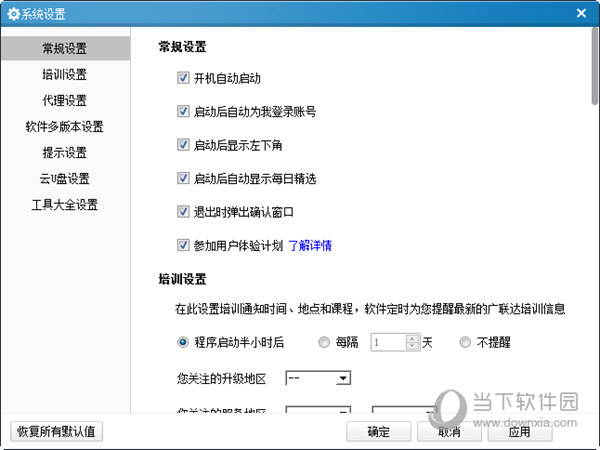Click the 应用 button
600x450 pixels.
click(520, 432)
